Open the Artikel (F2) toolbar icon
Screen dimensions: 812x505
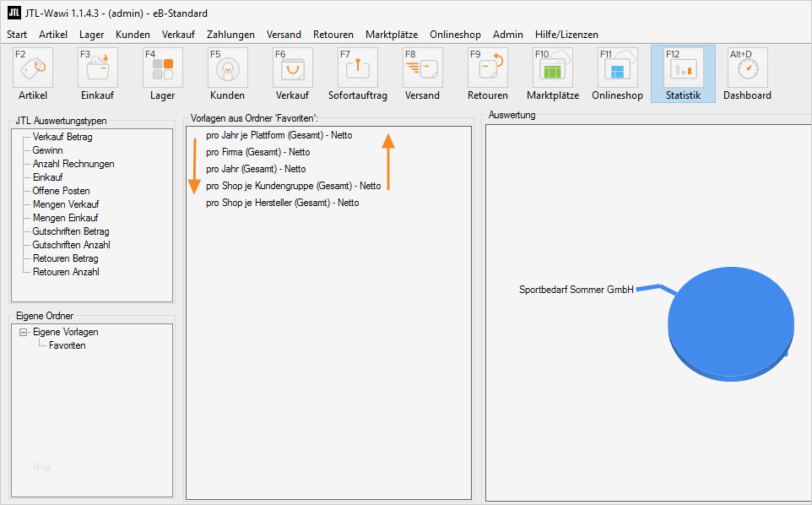[33, 68]
